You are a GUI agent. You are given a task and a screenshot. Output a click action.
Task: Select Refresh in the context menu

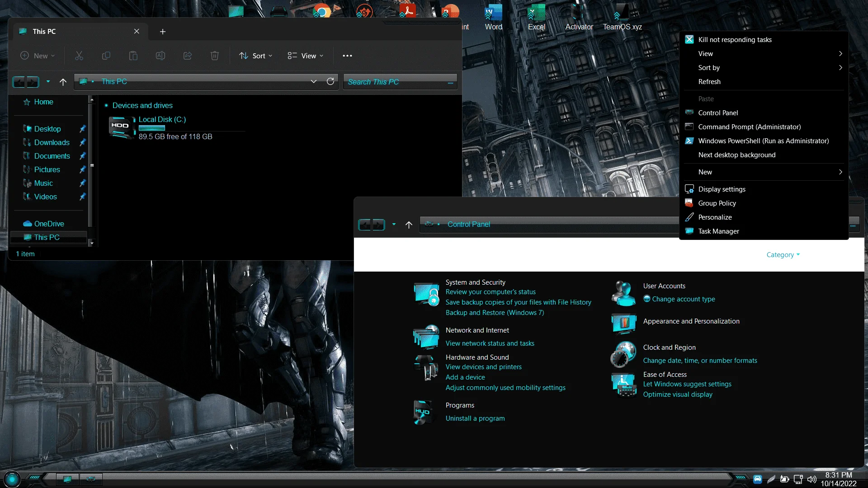pyautogui.click(x=764, y=82)
